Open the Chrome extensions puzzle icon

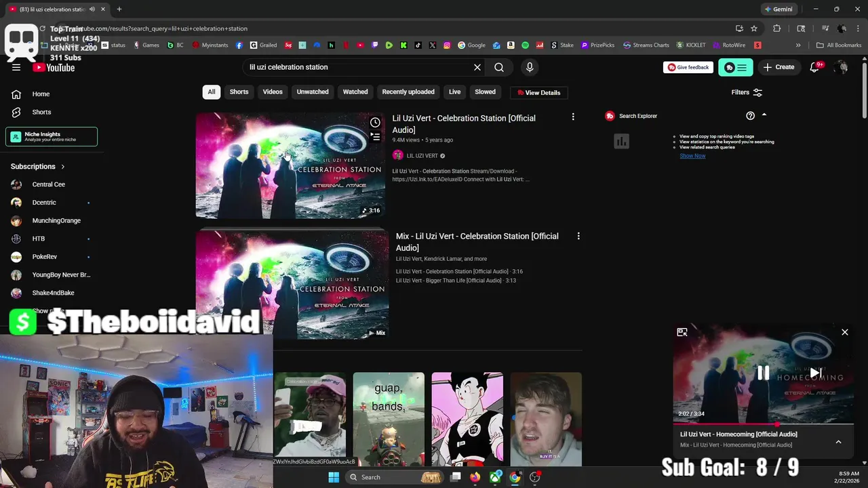[777, 28]
